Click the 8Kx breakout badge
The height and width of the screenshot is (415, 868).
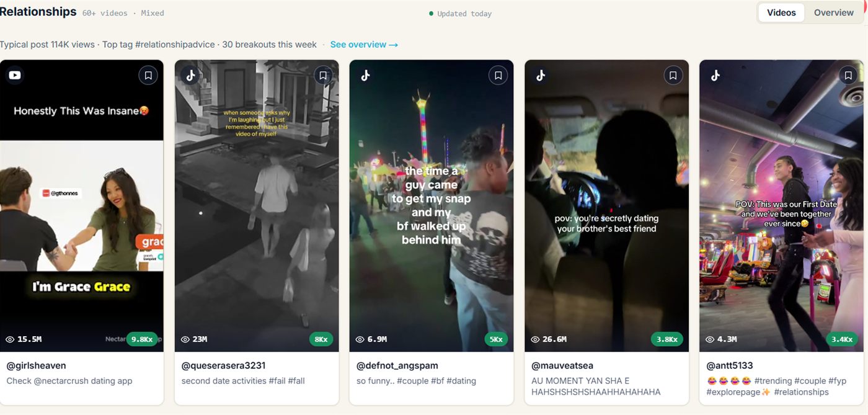point(321,339)
